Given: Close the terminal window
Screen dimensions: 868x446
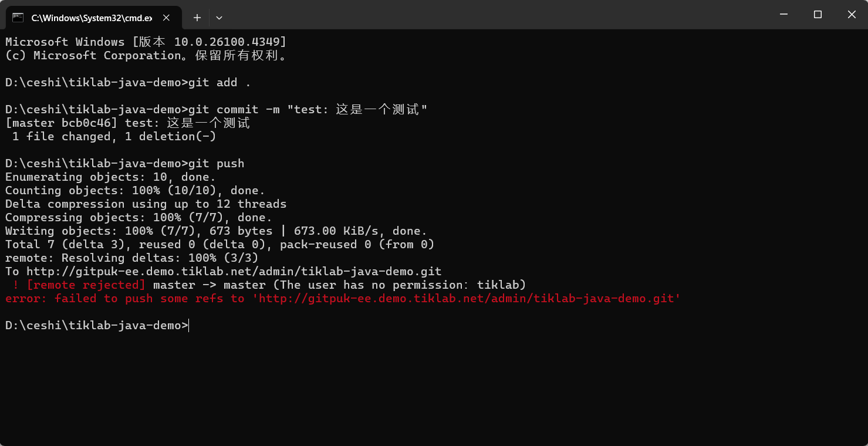Looking at the screenshot, I should pyautogui.click(x=852, y=15).
